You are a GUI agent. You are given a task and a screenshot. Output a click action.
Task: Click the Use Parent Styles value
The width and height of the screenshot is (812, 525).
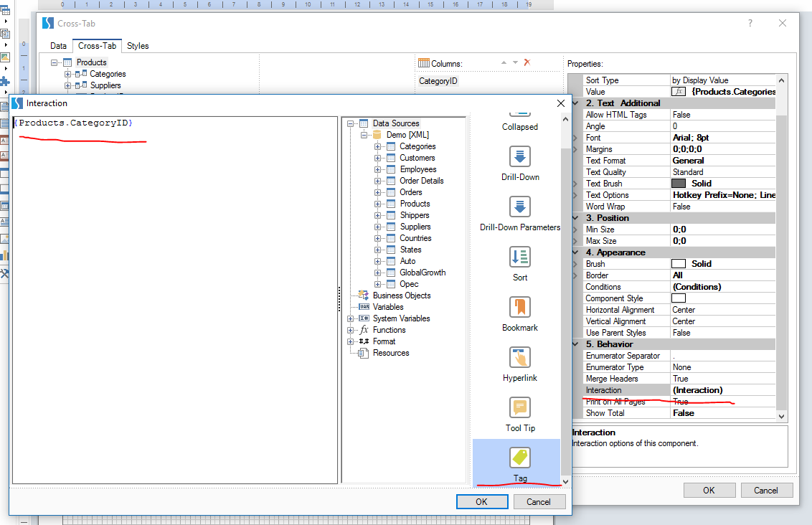tap(723, 333)
